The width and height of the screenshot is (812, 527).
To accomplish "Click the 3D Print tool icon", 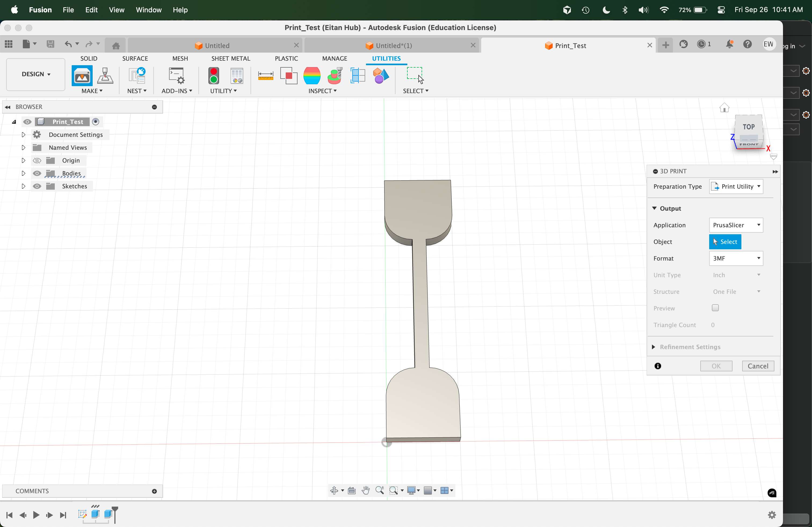I will click(82, 76).
